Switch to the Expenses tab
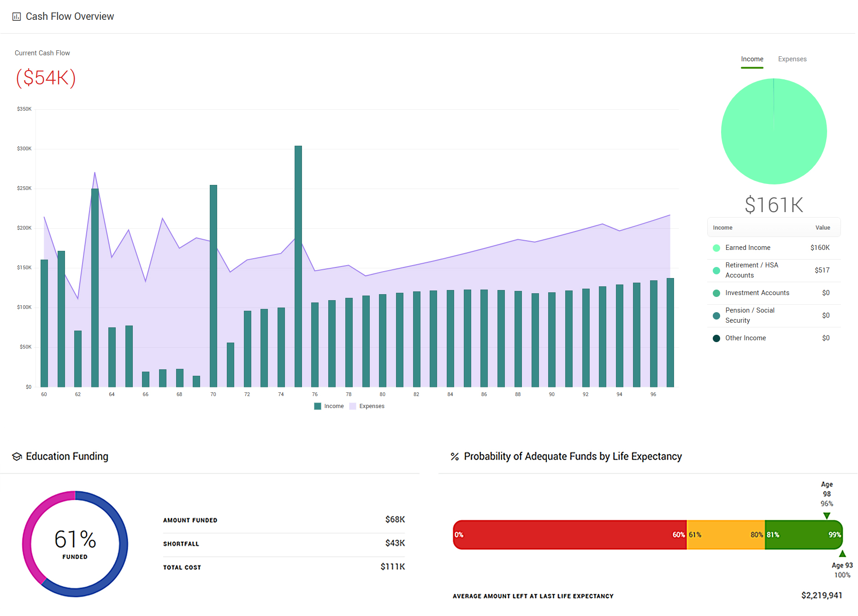The height and width of the screenshot is (616, 858). tap(792, 59)
